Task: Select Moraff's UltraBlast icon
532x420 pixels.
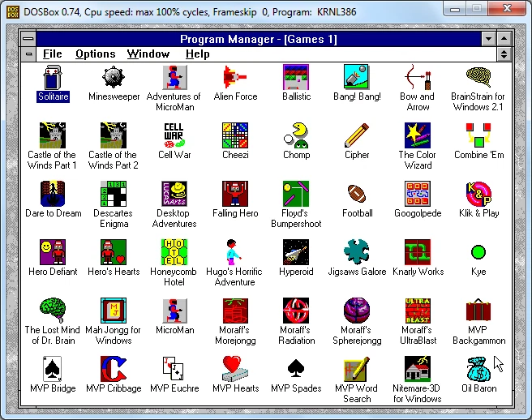Action: (418, 311)
